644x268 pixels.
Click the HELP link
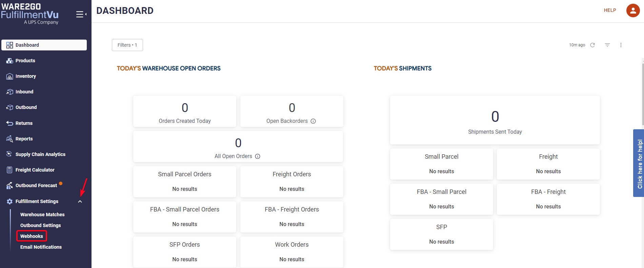coord(610,10)
